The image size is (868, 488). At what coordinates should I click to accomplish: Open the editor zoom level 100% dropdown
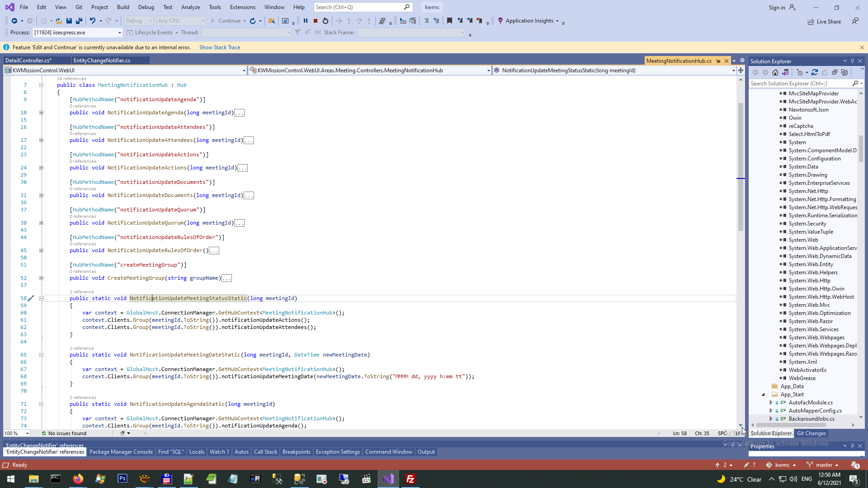click(28, 433)
